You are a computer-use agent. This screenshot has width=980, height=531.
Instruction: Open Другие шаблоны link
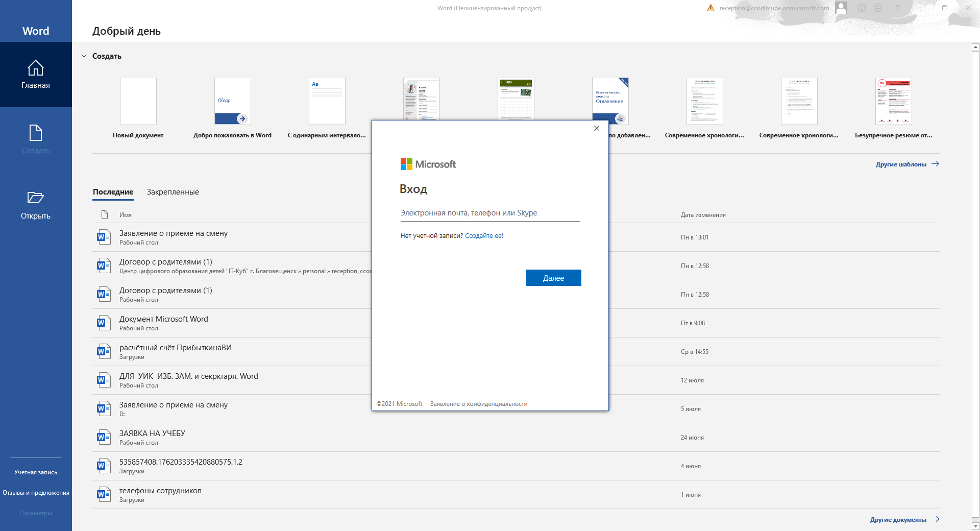coord(907,164)
